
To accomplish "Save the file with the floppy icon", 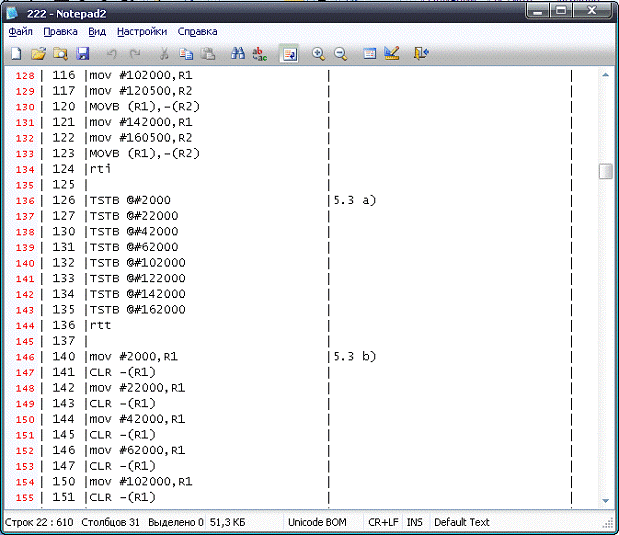I will click(x=83, y=53).
